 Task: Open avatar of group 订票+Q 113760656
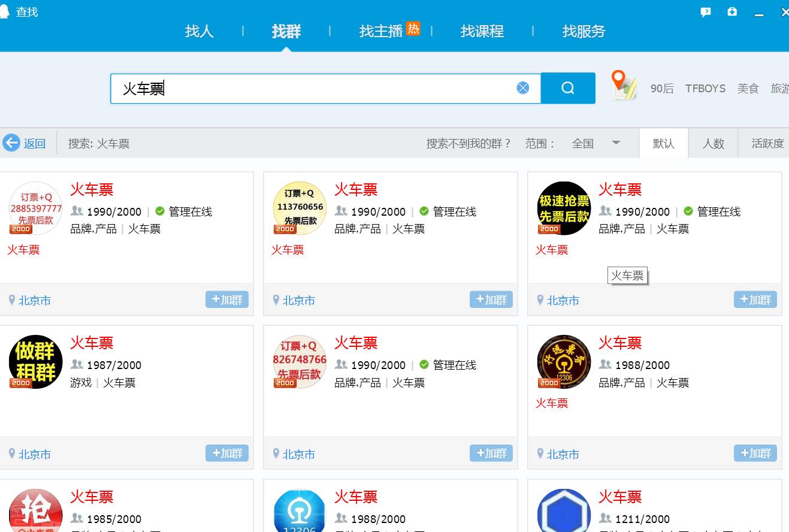click(300, 208)
